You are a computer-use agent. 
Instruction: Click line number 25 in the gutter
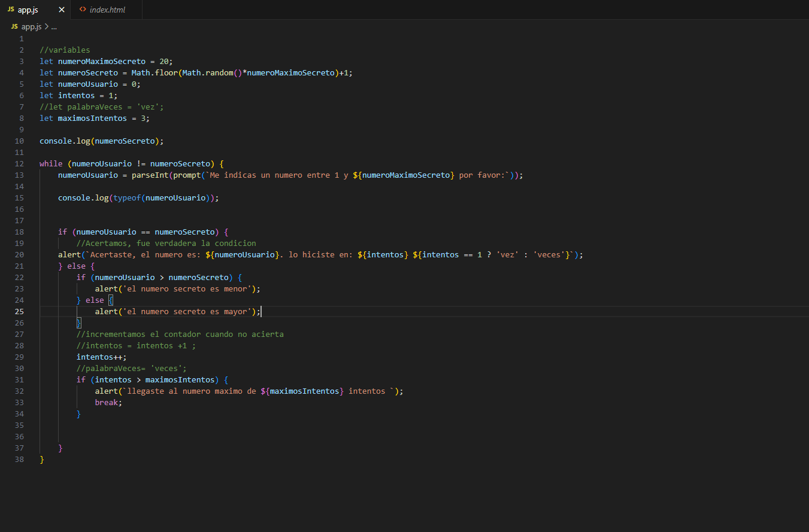pos(19,311)
